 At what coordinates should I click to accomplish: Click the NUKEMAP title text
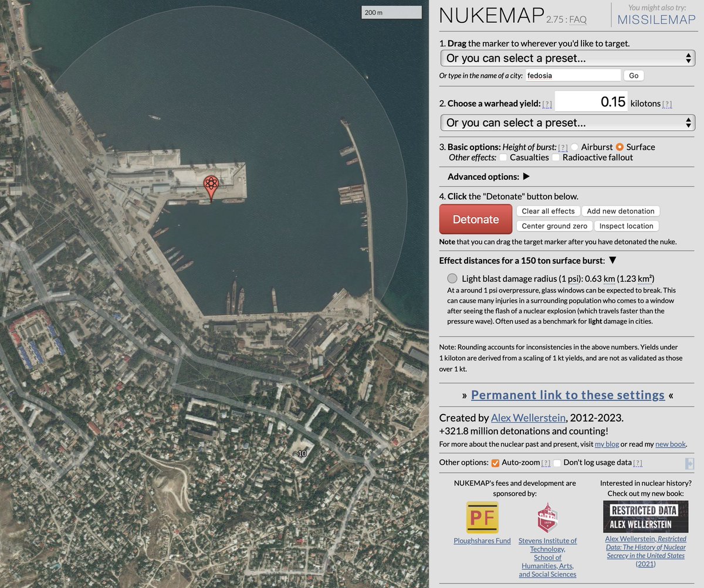click(491, 16)
